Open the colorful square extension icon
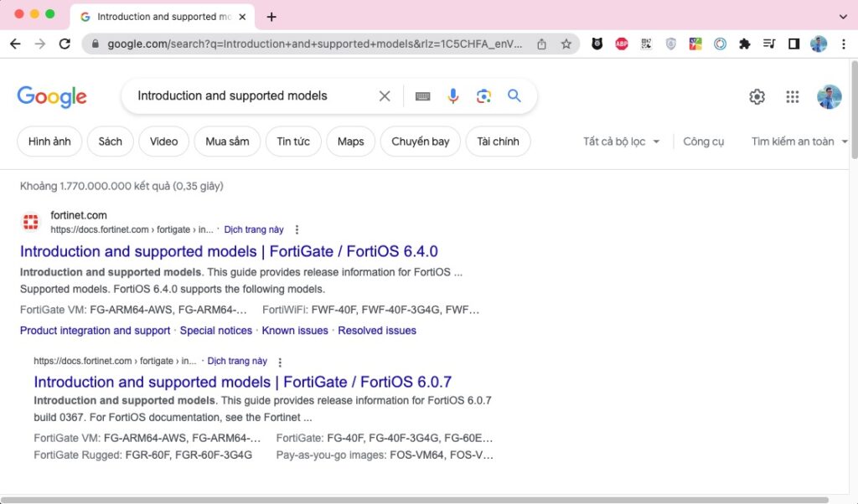This screenshot has height=504, width=858. point(695,44)
